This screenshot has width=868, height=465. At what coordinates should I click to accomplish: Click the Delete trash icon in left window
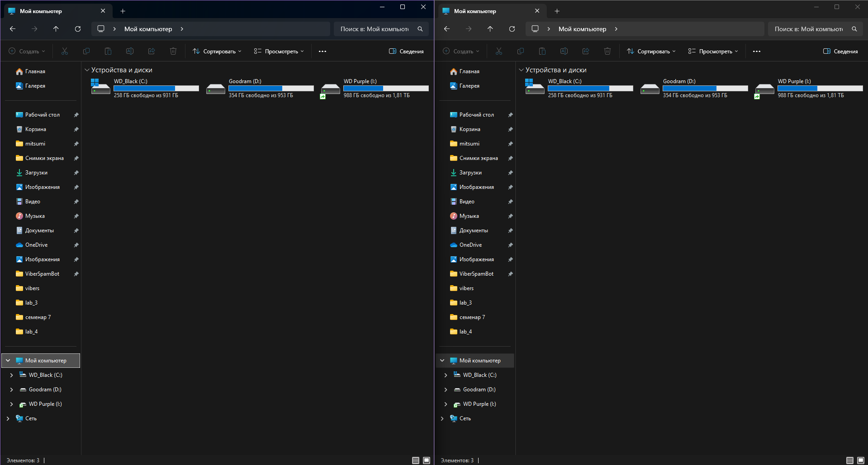(173, 52)
